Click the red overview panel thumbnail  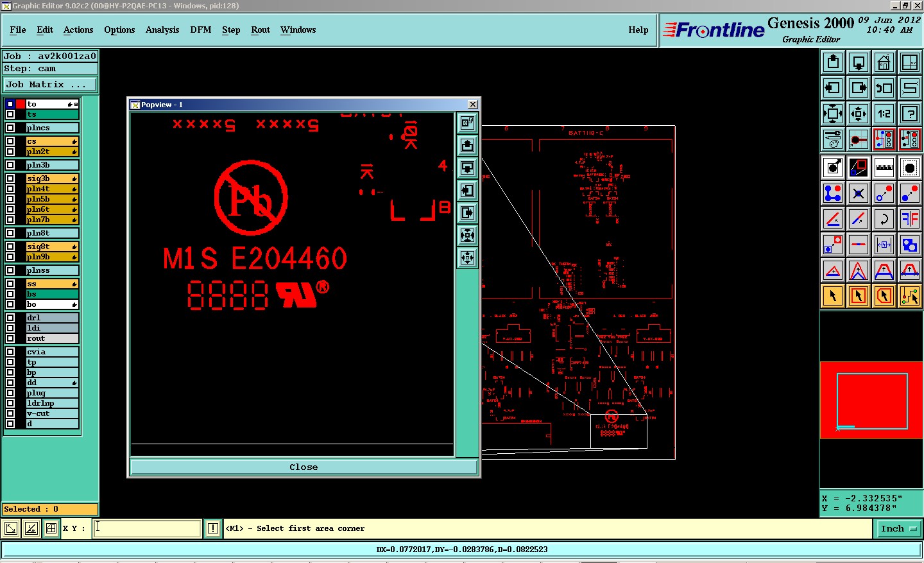click(871, 401)
